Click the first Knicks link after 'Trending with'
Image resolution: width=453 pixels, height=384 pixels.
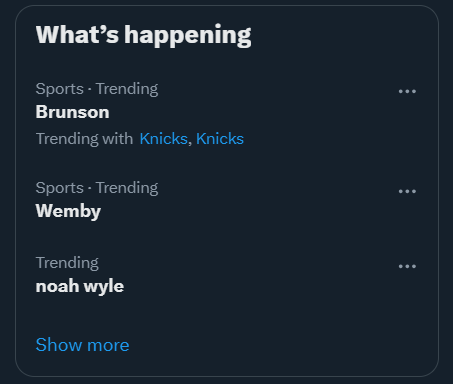point(164,139)
